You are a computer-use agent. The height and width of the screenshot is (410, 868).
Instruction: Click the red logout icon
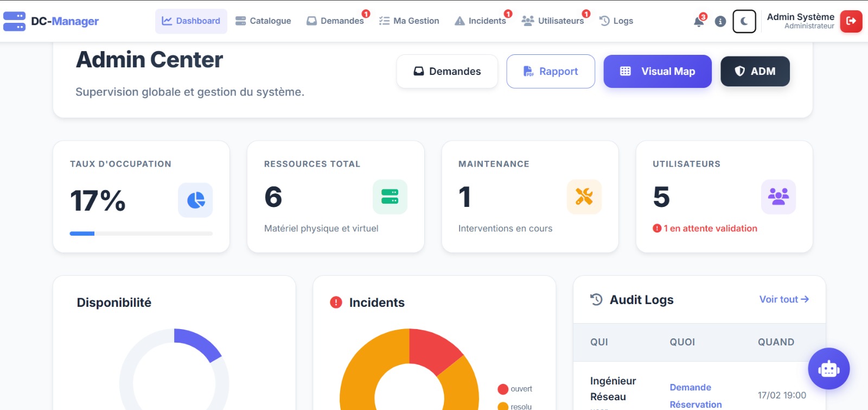click(851, 21)
